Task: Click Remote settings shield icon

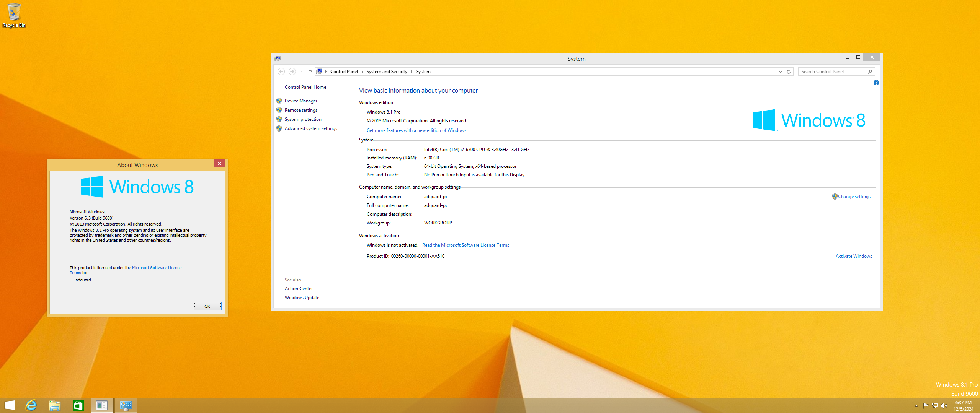Action: coord(279,110)
